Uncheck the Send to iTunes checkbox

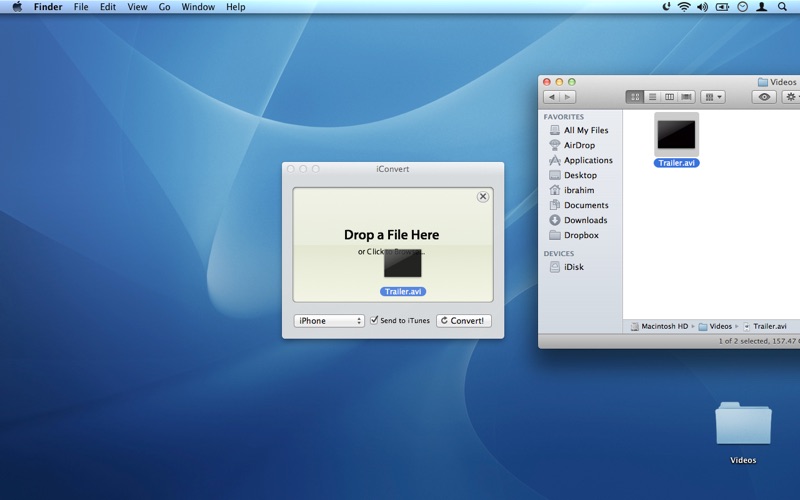pyautogui.click(x=375, y=321)
